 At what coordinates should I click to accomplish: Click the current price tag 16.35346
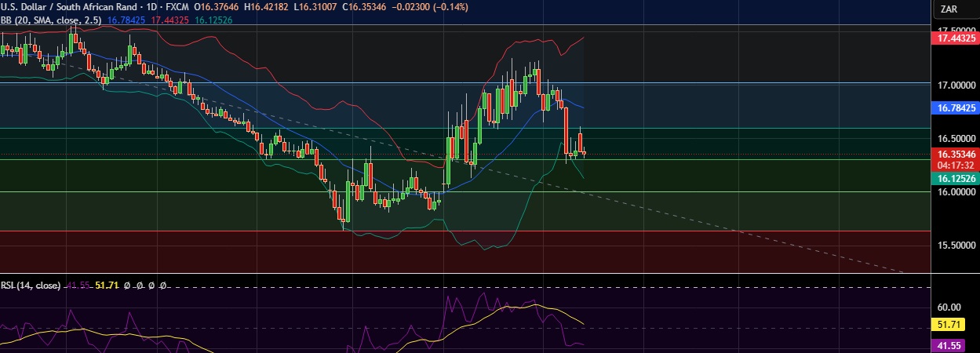[954, 155]
